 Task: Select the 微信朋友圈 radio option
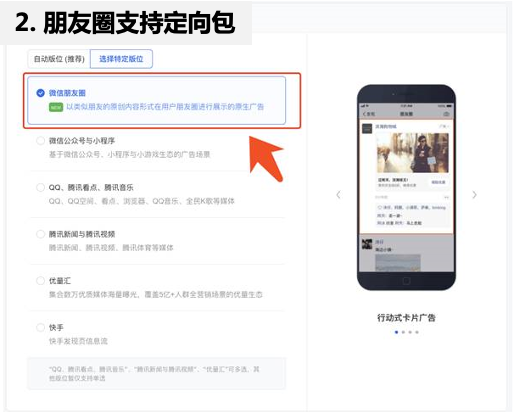40,93
